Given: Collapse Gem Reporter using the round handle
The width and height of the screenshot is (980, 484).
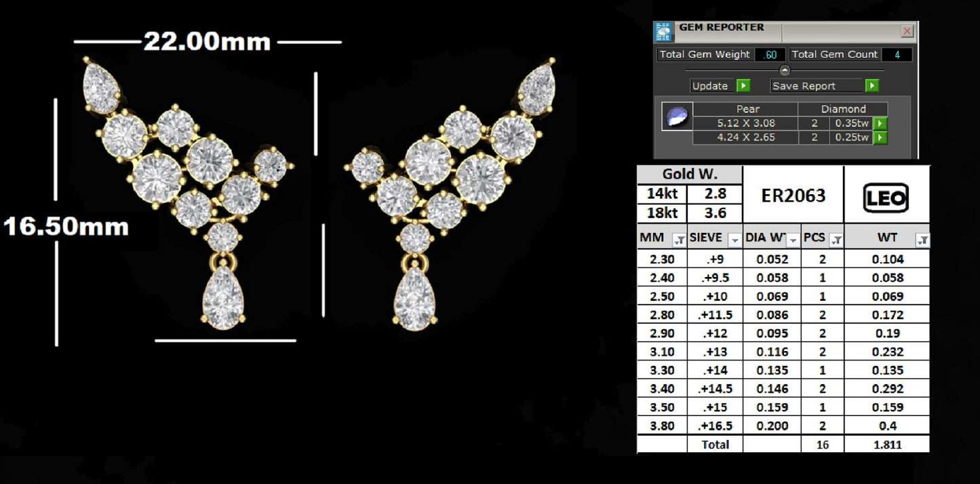Looking at the screenshot, I should [x=785, y=70].
